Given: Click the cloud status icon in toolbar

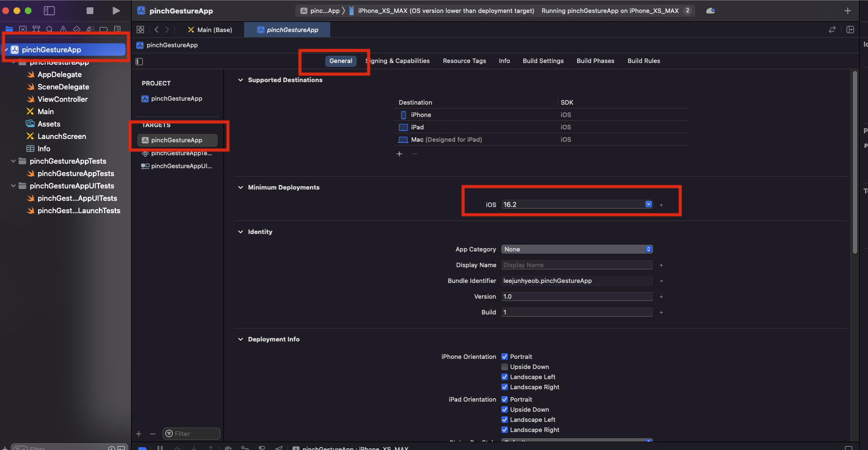Looking at the screenshot, I should pos(710,11).
